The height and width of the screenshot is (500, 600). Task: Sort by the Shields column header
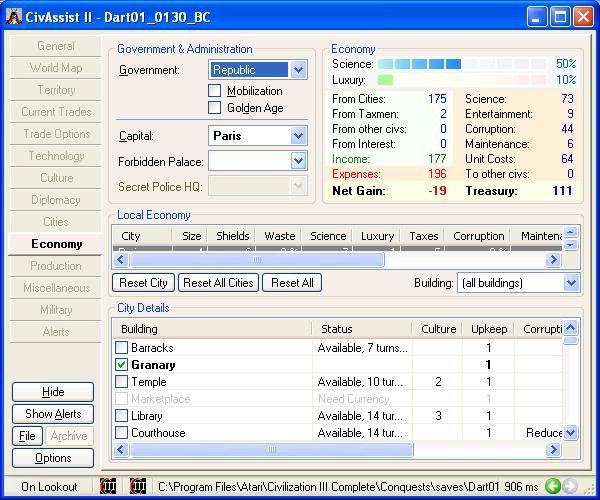(232, 236)
